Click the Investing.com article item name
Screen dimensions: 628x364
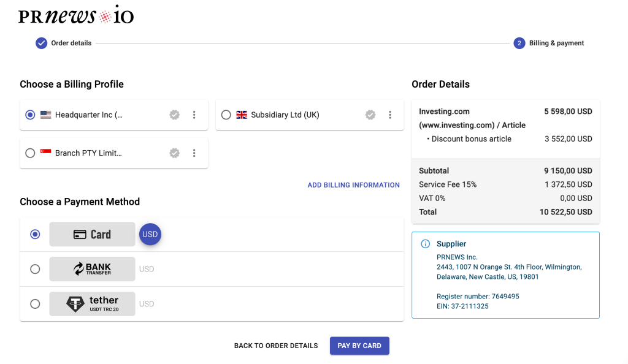(x=472, y=118)
